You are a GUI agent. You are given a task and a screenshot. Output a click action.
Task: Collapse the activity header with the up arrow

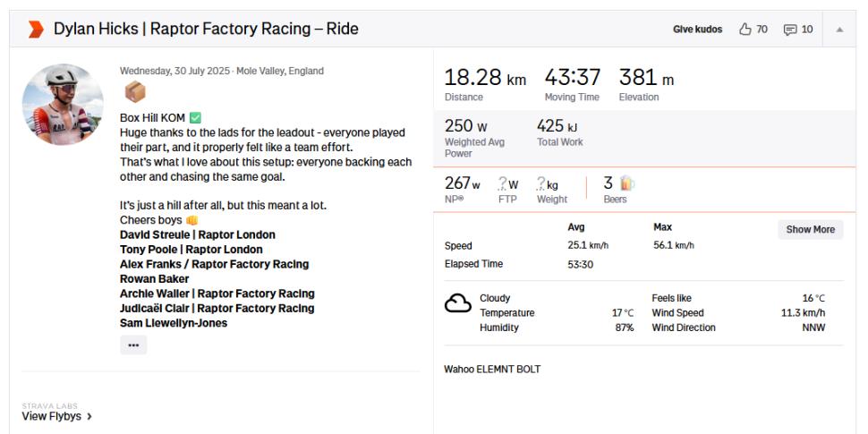click(x=839, y=30)
